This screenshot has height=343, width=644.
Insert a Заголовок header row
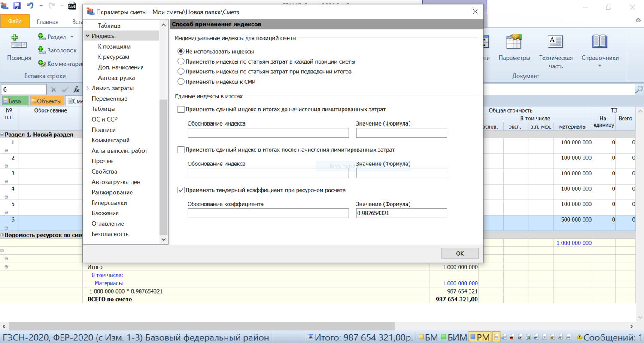click(57, 50)
